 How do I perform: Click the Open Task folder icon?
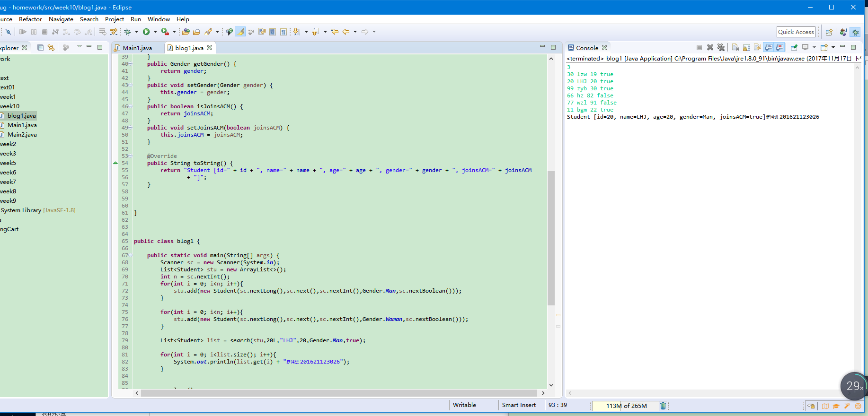[196, 32]
